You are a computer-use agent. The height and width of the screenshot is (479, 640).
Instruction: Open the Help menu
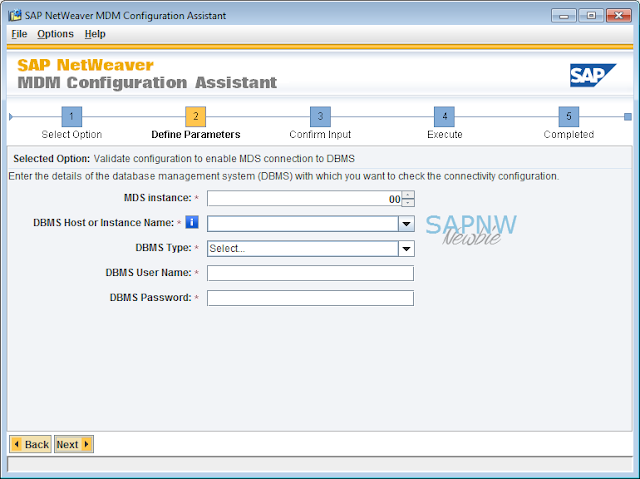click(95, 34)
